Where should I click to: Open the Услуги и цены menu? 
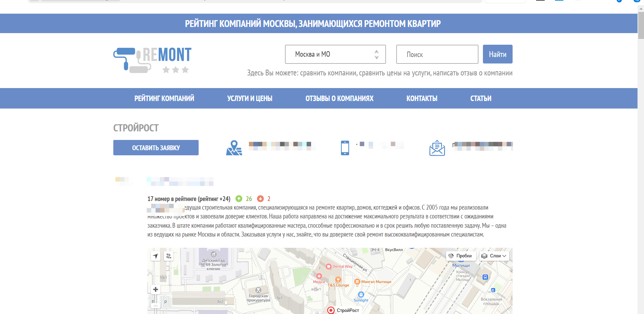(250, 98)
